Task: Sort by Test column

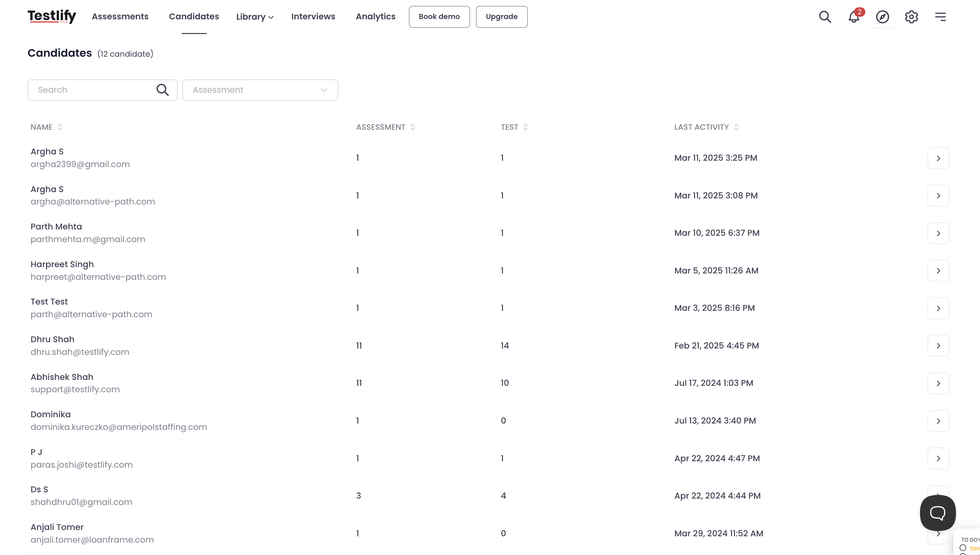Action: [x=526, y=127]
